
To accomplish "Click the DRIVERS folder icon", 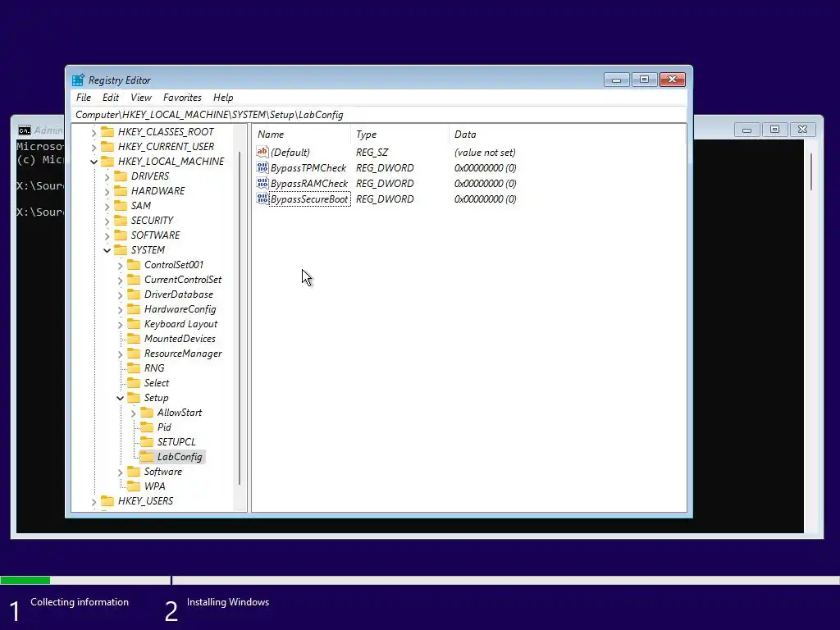I will coord(121,176).
